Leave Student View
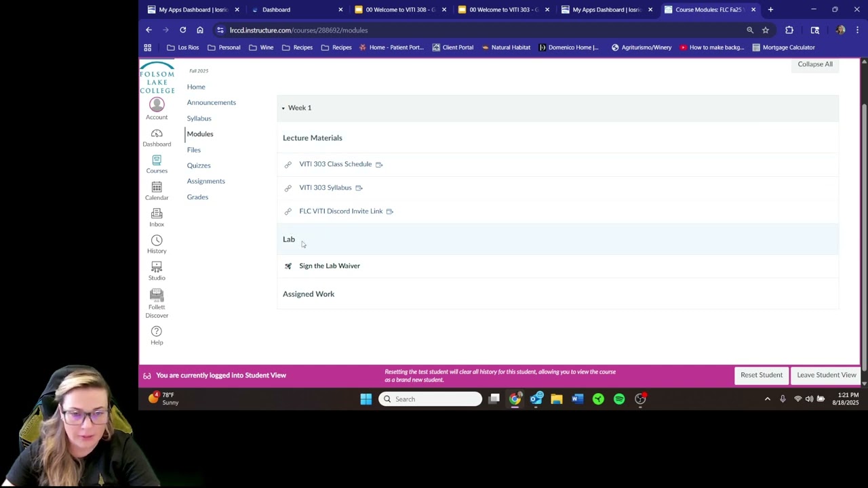The width and height of the screenshot is (868, 488). tap(826, 375)
